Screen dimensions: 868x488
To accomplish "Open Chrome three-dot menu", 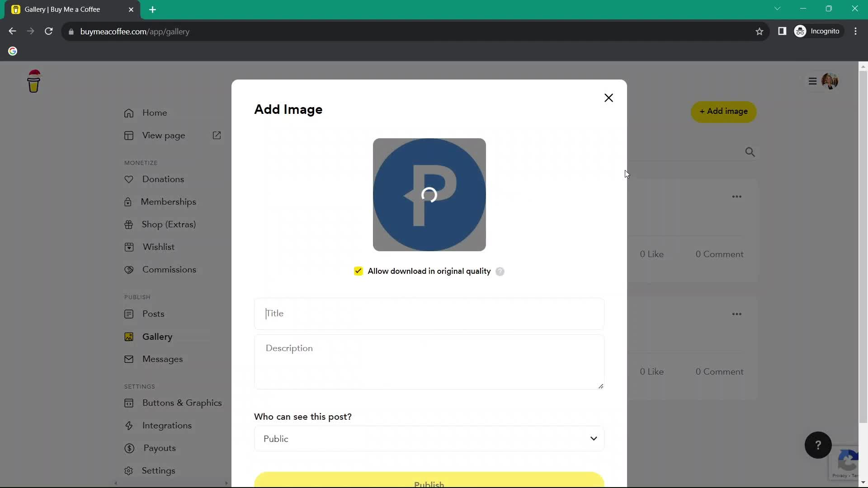I will pyautogui.click(x=856, y=31).
